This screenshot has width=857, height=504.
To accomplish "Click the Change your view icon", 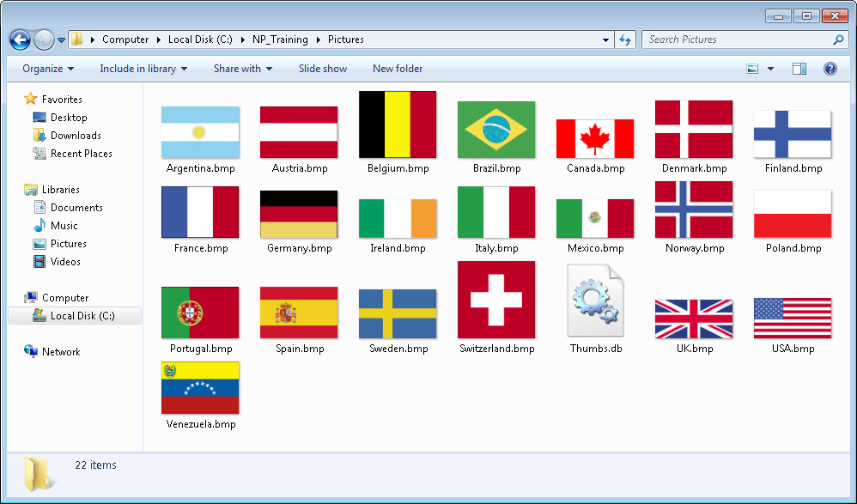I will tap(753, 69).
